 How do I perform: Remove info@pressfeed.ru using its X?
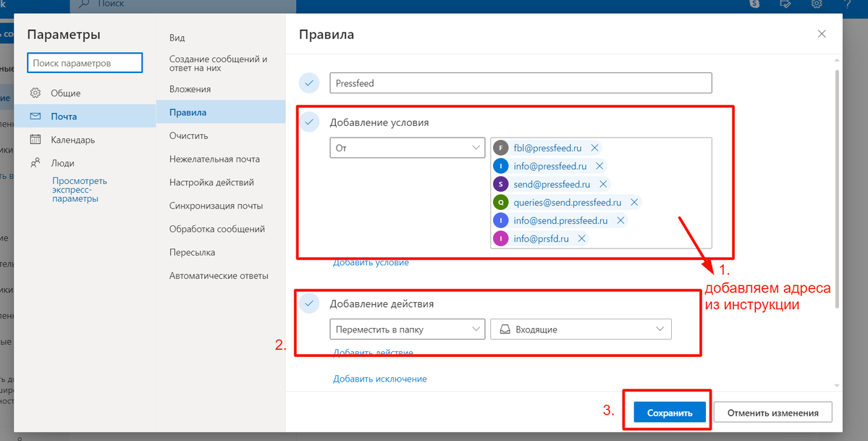[599, 167]
